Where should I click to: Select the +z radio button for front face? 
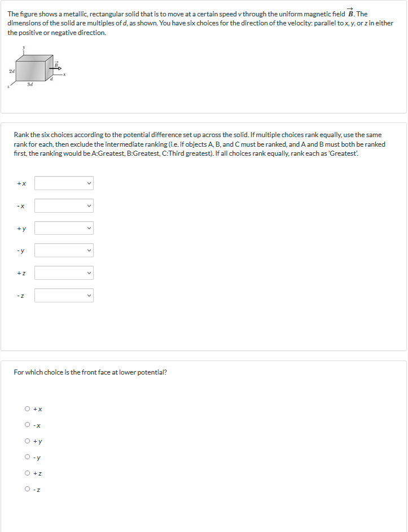point(28,473)
